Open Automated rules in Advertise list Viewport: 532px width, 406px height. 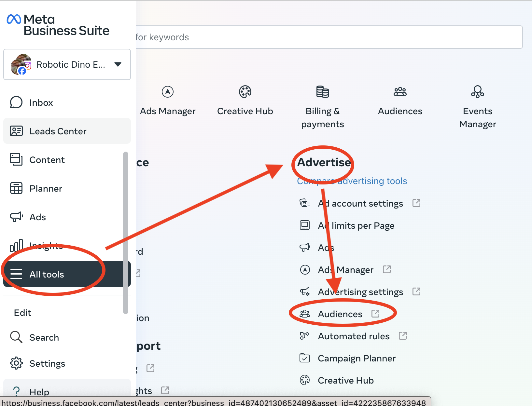(x=353, y=336)
